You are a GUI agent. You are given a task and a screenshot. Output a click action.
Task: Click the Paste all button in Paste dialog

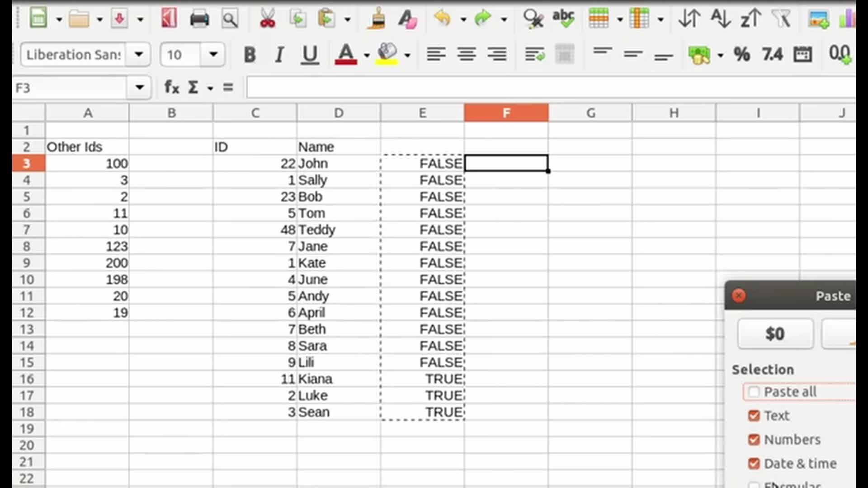753,391
